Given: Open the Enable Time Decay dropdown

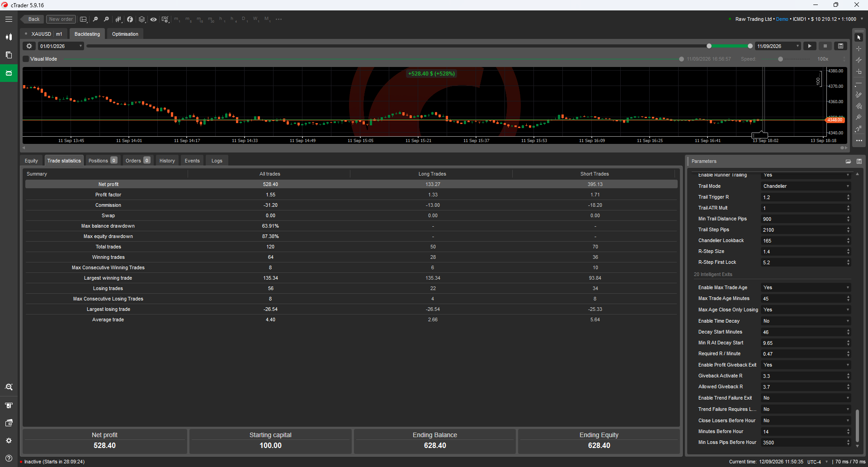Looking at the screenshot, I should pos(806,321).
